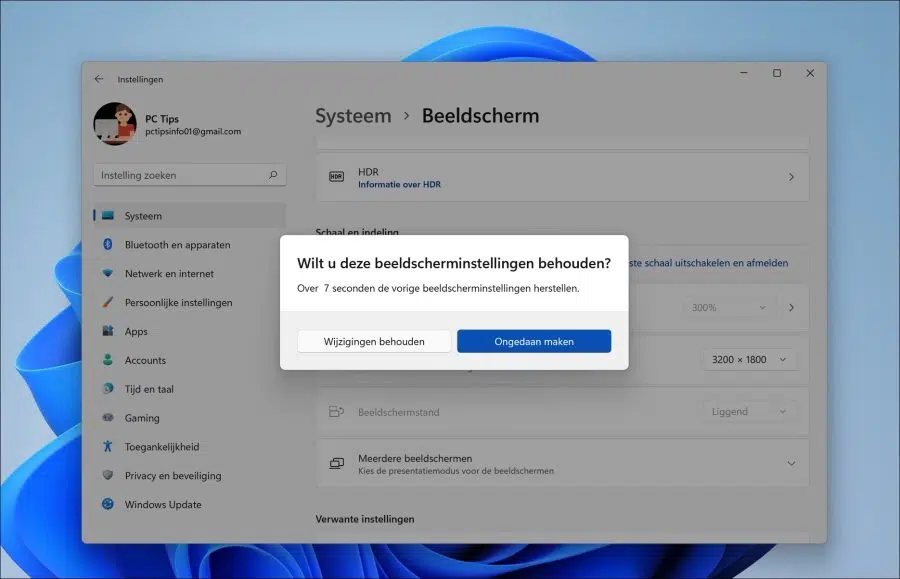This screenshot has width=900, height=579.
Task: Click Systeem in the breadcrumb
Action: click(x=353, y=116)
